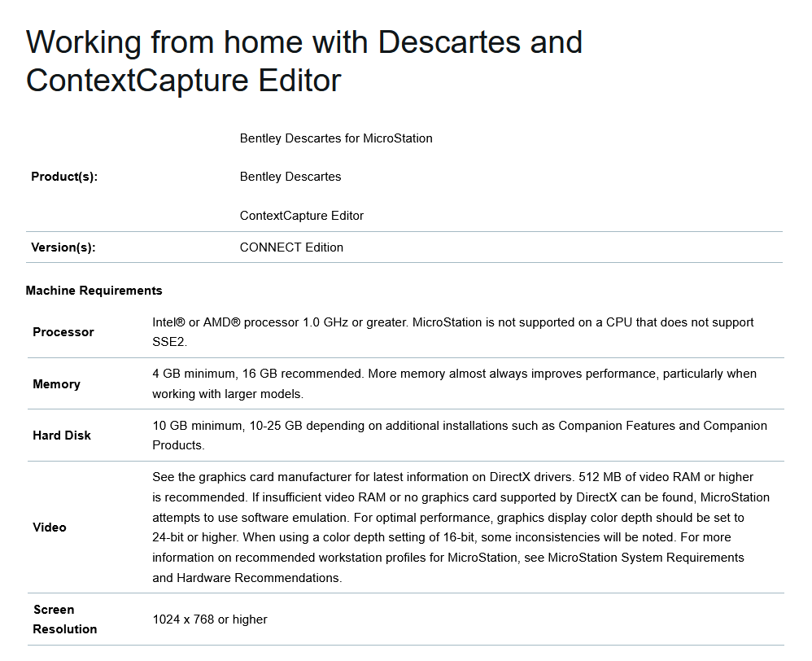The image size is (812, 661).
Task: Click the CONNECT Edition version value
Action: pos(291,247)
